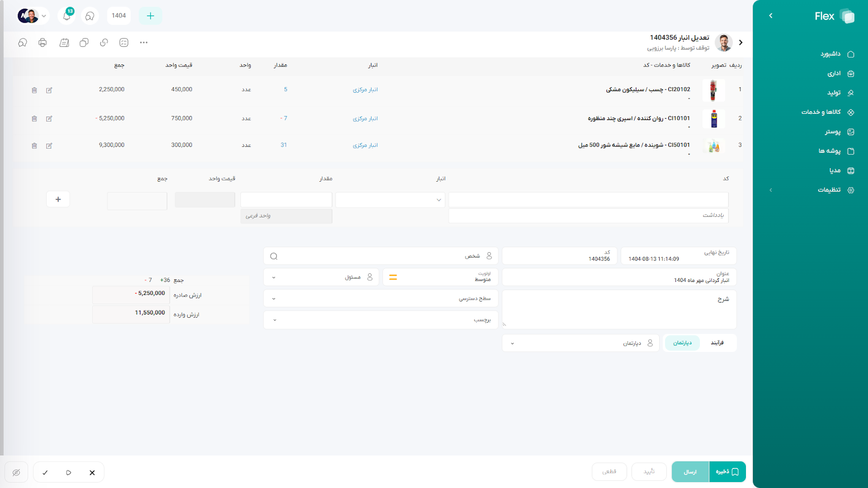Click the شرح description text area
The image size is (868, 488).
[619, 309]
